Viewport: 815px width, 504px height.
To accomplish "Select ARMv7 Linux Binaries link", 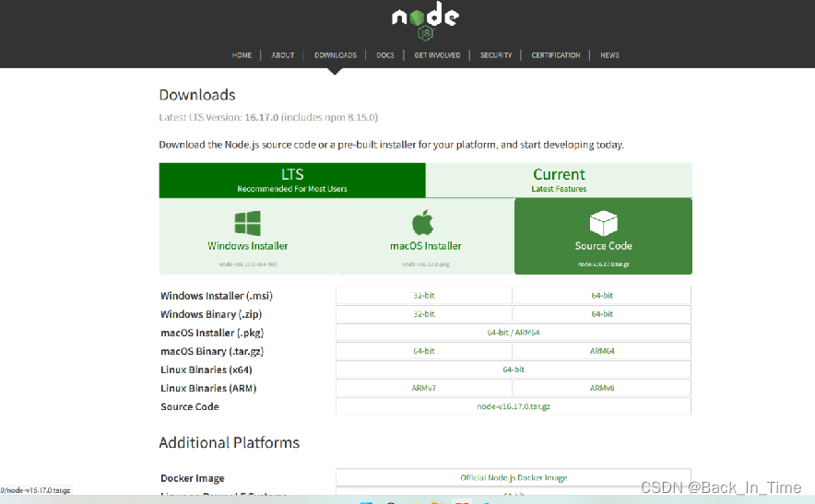I will pyautogui.click(x=424, y=388).
